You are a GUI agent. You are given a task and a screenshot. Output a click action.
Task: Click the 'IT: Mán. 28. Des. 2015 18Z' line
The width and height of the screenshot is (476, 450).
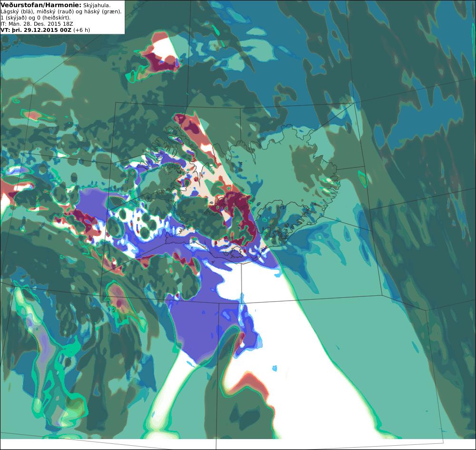[x=37, y=24]
